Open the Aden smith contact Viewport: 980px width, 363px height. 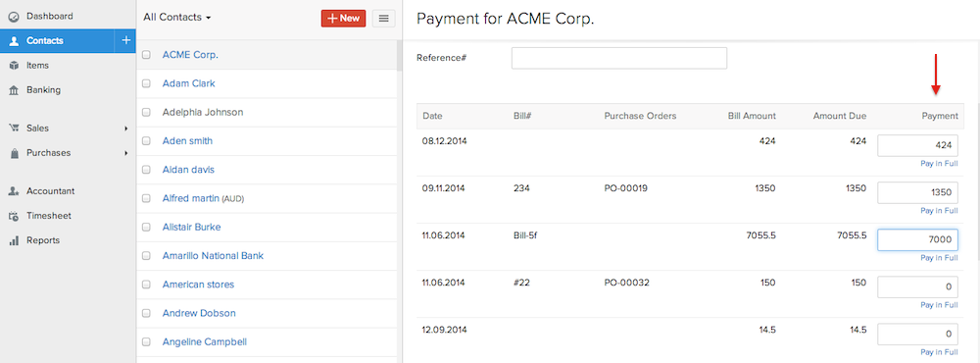click(x=187, y=141)
